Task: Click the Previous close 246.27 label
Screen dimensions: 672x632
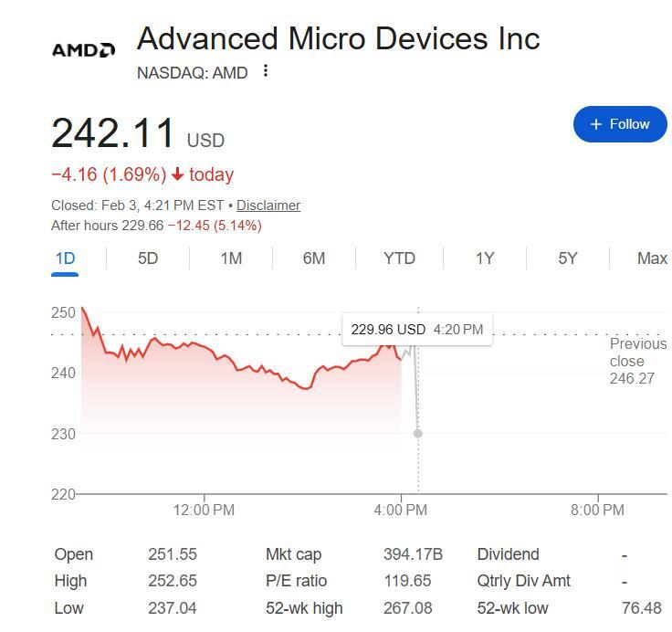Action: pos(637,361)
